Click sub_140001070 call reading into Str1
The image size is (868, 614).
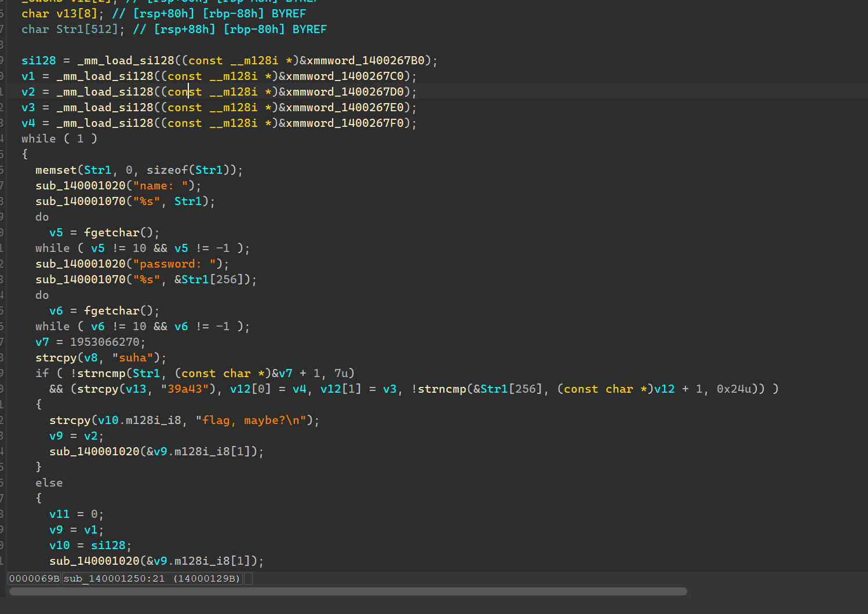pyautogui.click(x=80, y=202)
